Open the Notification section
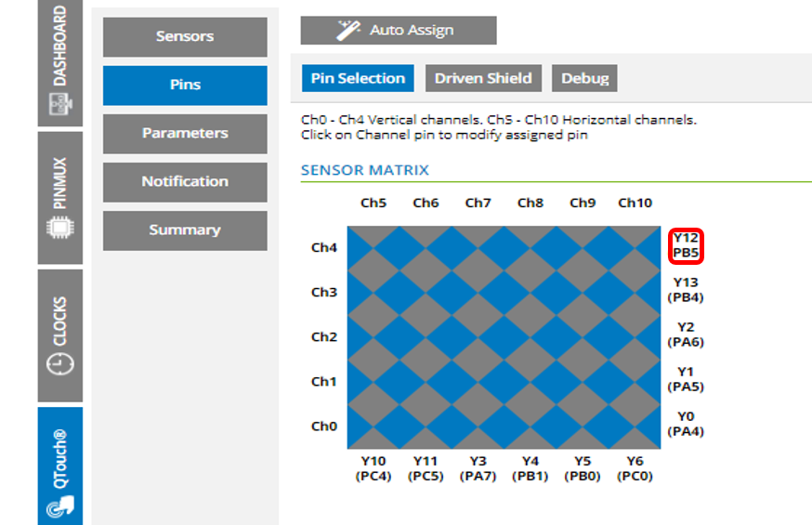Image resolution: width=812 pixels, height=525 pixels. click(x=185, y=181)
